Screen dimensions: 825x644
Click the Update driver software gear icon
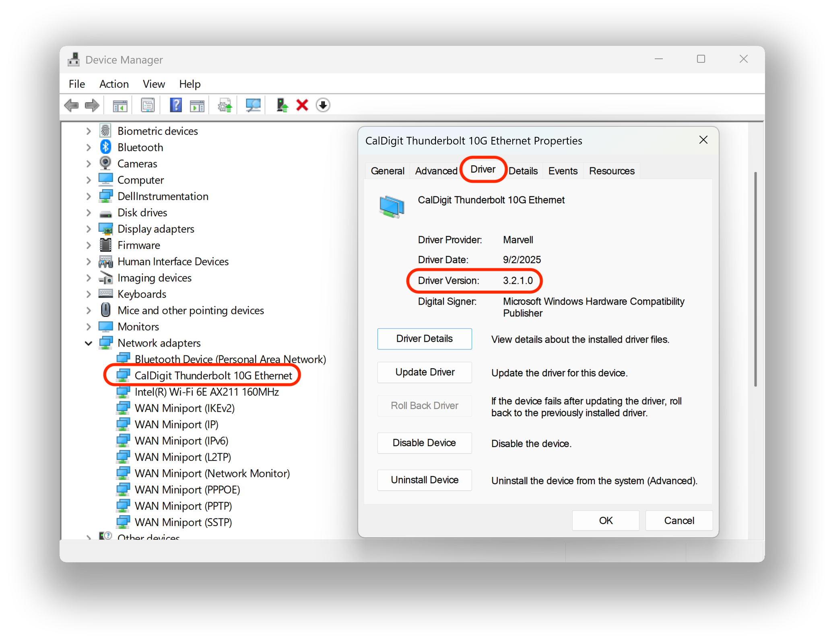tap(225, 105)
